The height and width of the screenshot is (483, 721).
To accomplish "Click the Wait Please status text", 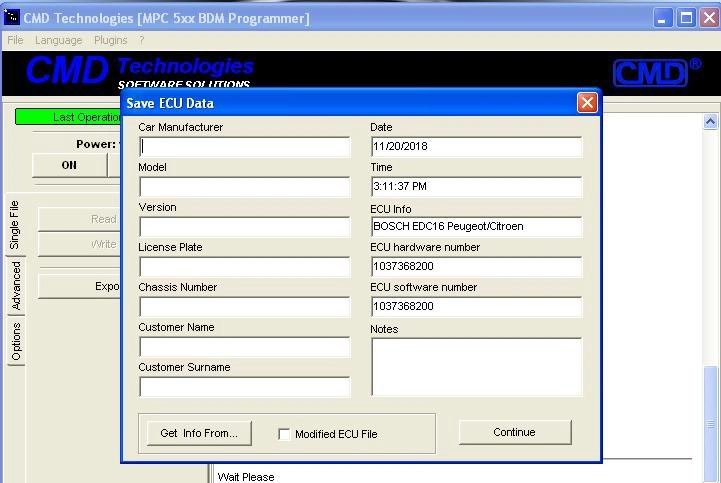I will [246, 477].
